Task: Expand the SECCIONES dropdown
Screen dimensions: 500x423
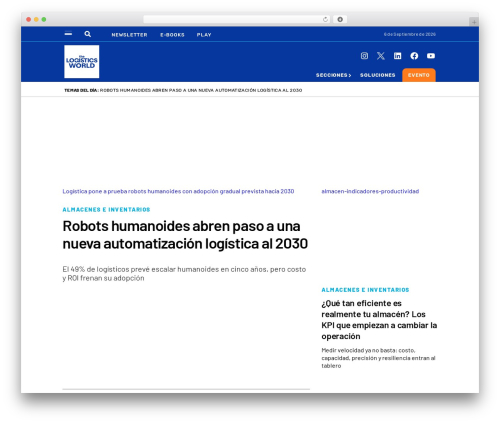Action: coord(333,75)
